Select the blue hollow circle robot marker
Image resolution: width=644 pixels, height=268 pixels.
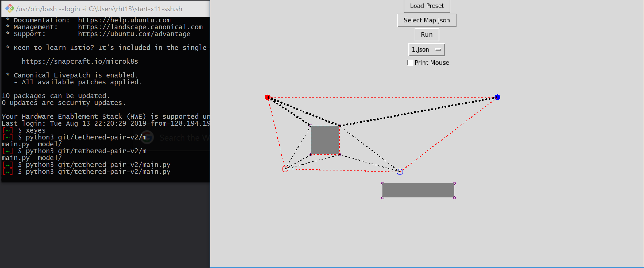tap(399, 171)
